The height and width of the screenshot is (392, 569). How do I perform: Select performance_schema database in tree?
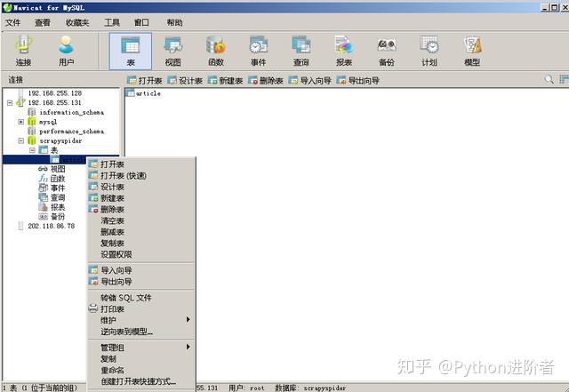[x=71, y=131]
